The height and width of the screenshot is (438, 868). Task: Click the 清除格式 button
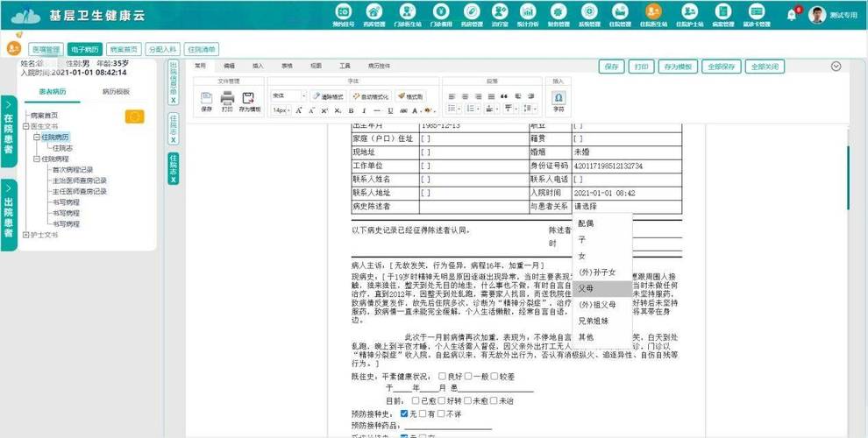coord(328,96)
